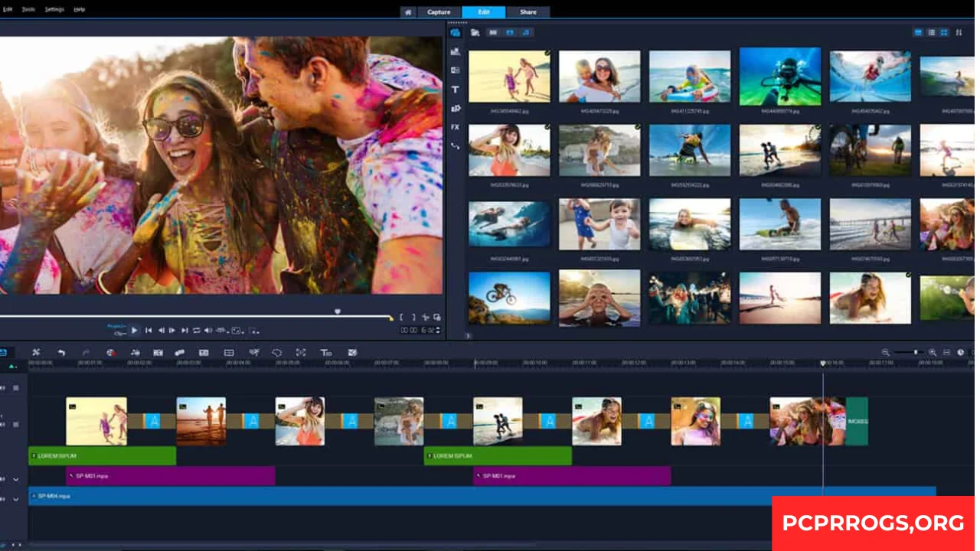This screenshot has height=551, width=980.
Task: Set the Mark-in bracket point
Action: 402,317
